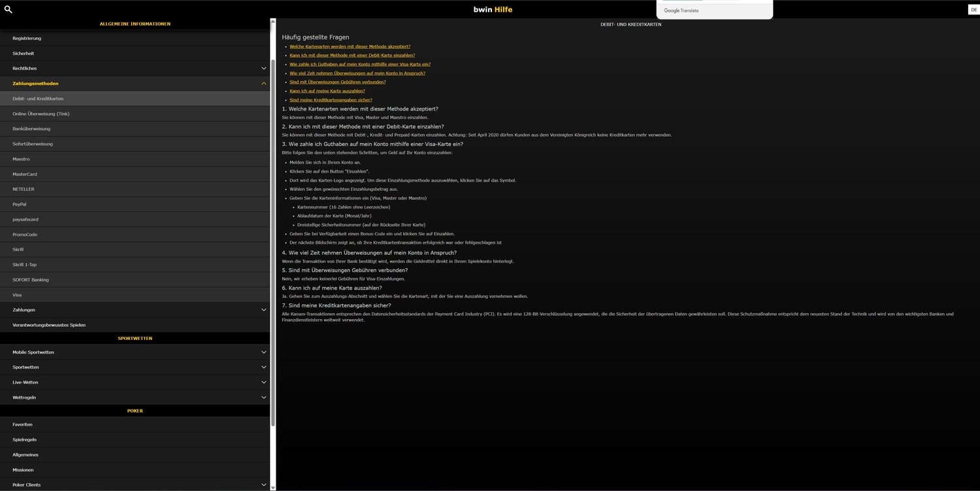Expand the Sportwetten chevron
Viewport: 980px width, 491px height.
coord(264,367)
